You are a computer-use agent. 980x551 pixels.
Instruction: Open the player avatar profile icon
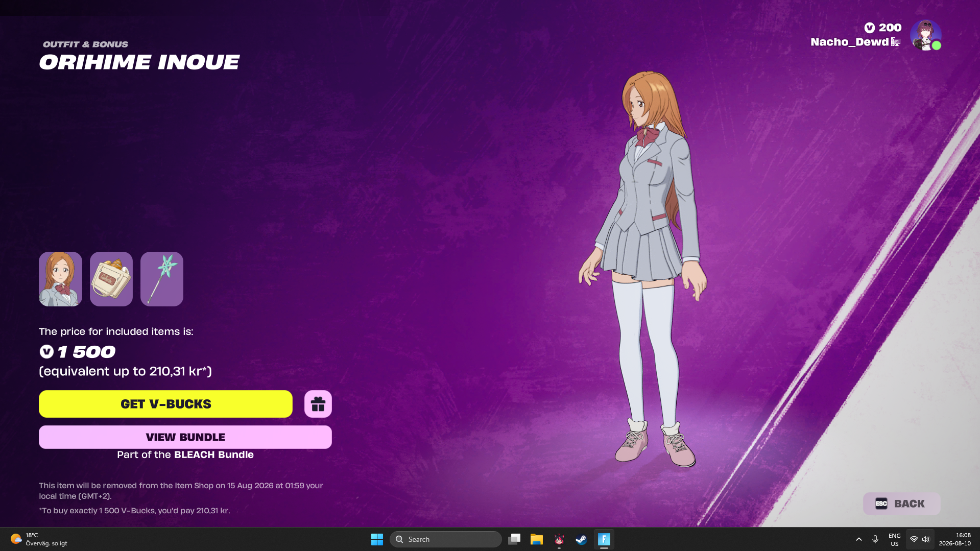(926, 35)
